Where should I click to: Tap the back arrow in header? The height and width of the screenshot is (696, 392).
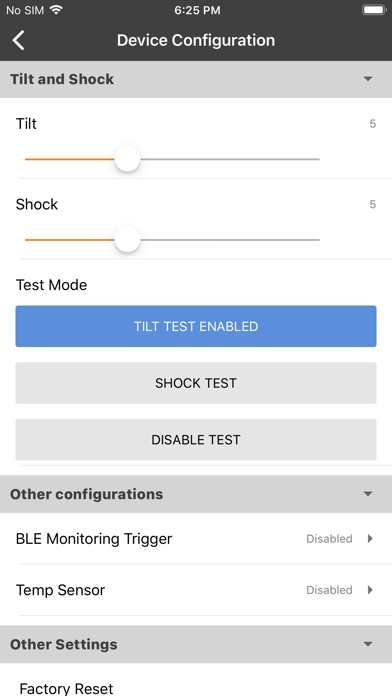[19, 40]
